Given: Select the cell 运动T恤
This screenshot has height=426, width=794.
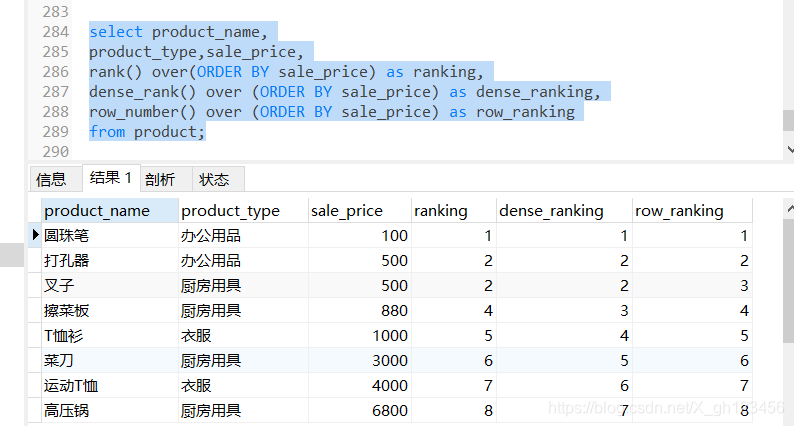Looking at the screenshot, I should 110,385.
